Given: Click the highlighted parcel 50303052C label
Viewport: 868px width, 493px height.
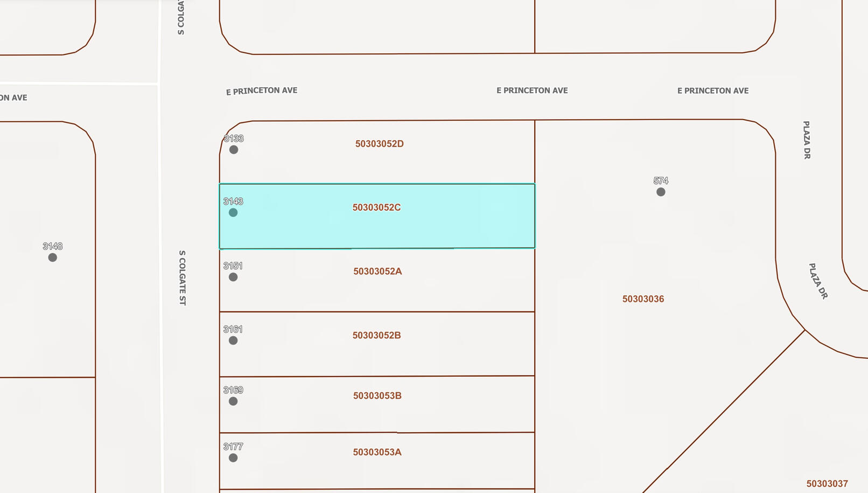Looking at the screenshot, I should (376, 207).
